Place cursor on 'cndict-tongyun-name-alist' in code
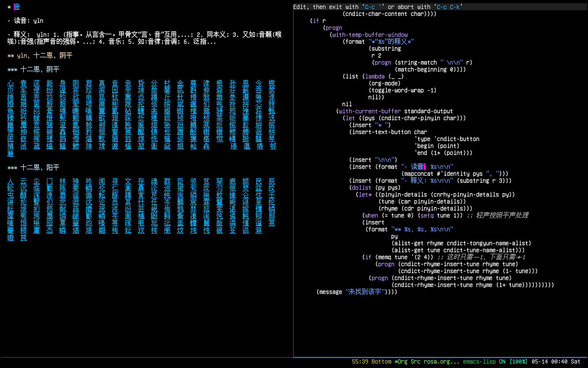 tap(488, 243)
